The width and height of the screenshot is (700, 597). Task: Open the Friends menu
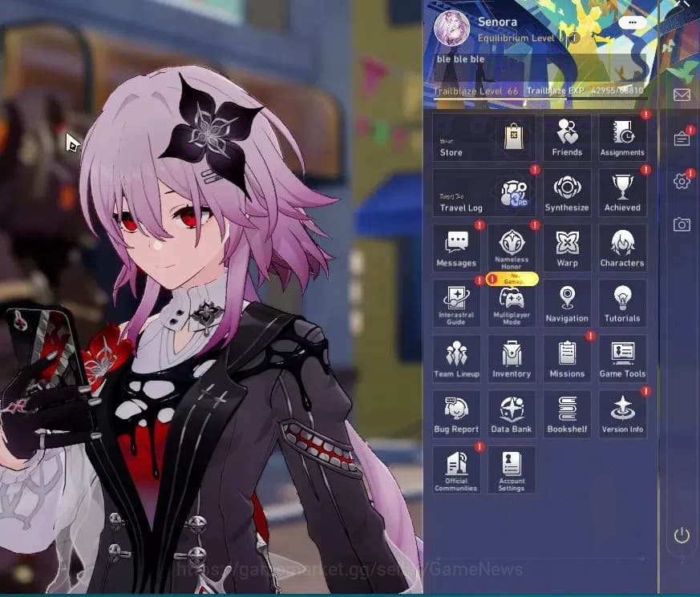(x=567, y=138)
